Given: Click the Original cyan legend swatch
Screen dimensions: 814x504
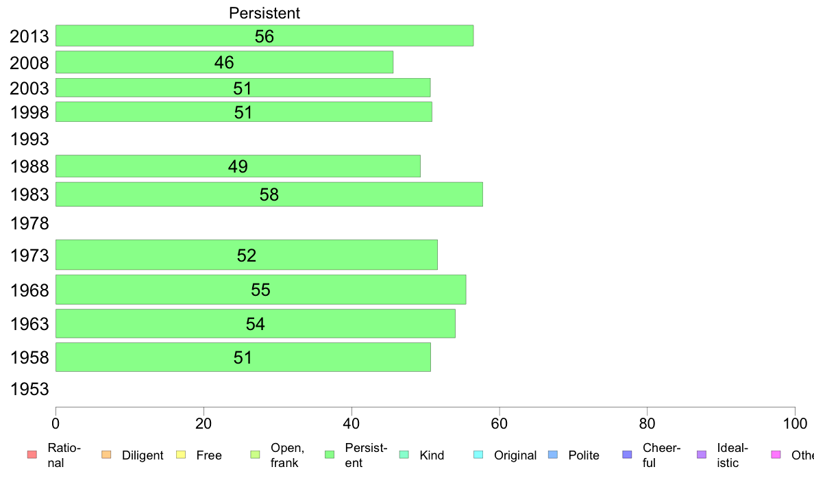Looking at the screenshot, I should click(x=479, y=455).
